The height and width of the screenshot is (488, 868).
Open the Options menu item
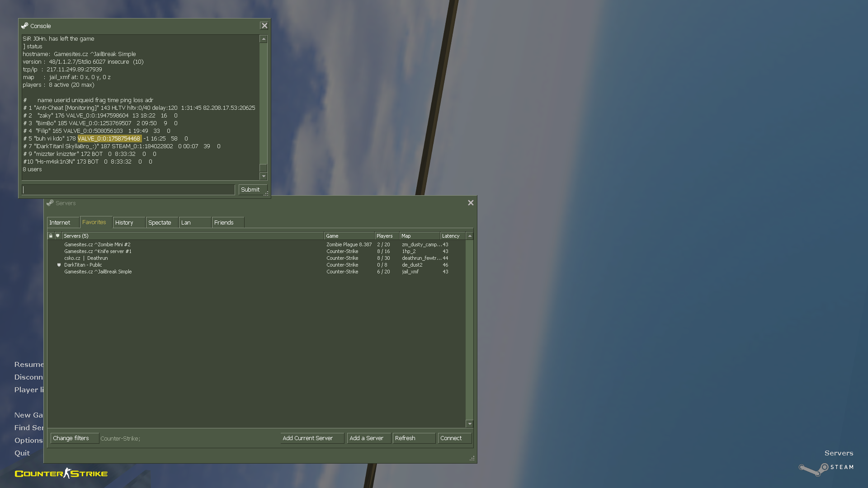pyautogui.click(x=28, y=440)
